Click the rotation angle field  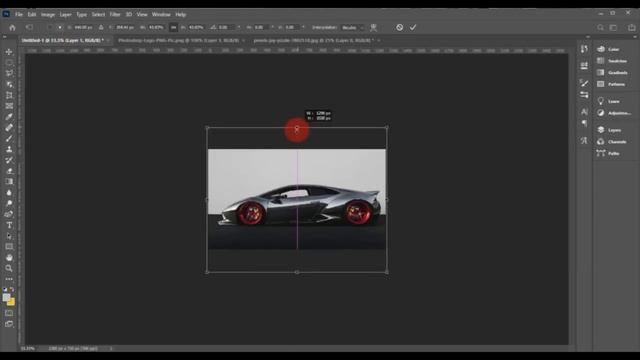(x=227, y=27)
